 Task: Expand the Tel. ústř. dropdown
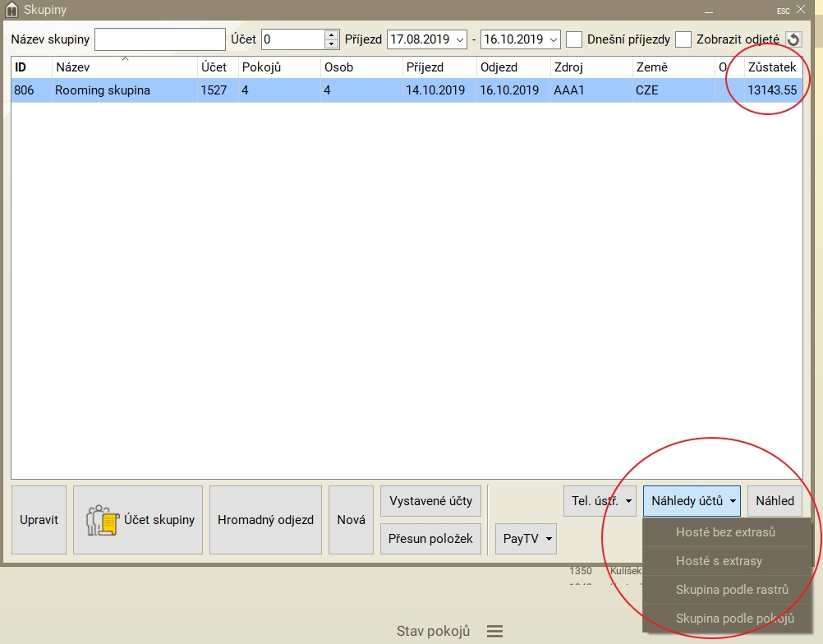(600, 500)
